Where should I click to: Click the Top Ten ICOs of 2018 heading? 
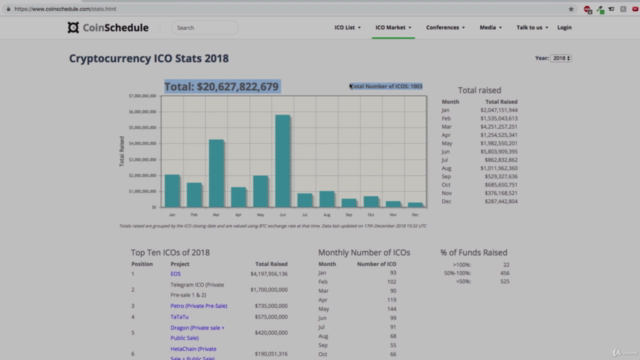click(x=170, y=253)
